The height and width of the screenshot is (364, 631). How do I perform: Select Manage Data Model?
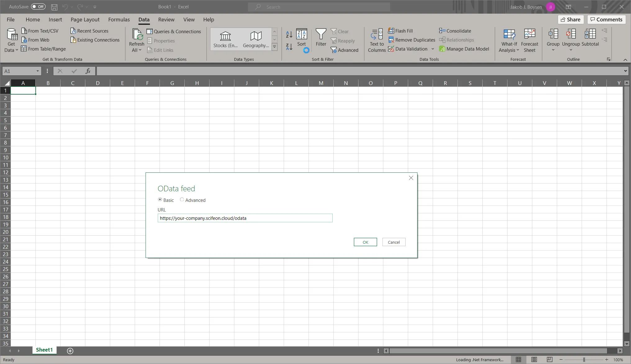point(465,49)
